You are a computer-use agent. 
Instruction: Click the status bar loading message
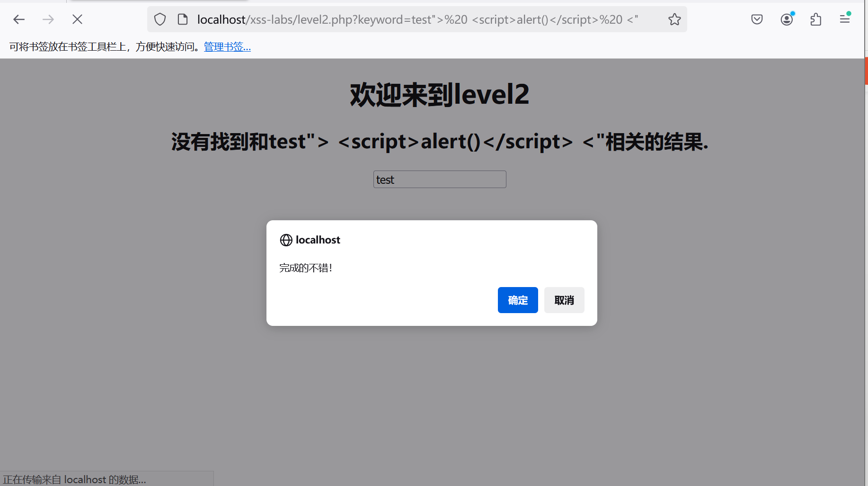pyautogui.click(x=74, y=479)
